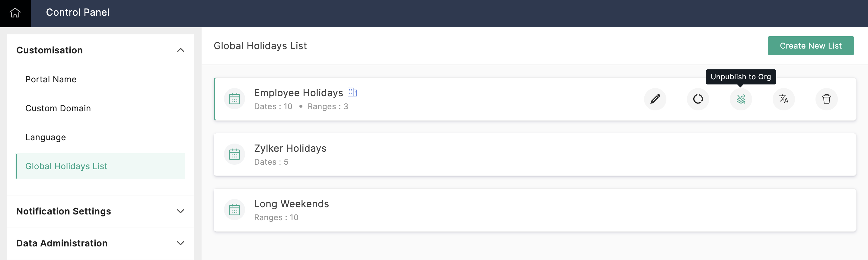
Task: Select Global Holidays List in sidebar
Action: click(66, 166)
